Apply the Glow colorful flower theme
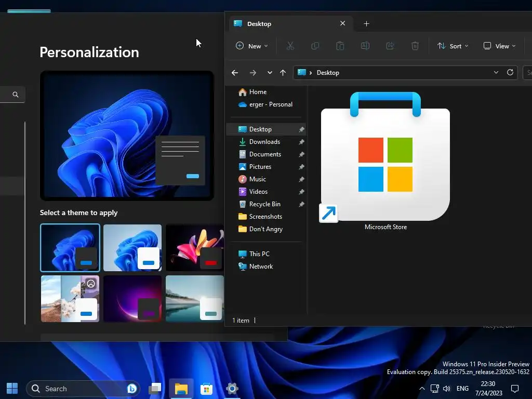This screenshot has height=399, width=532. coord(195,248)
